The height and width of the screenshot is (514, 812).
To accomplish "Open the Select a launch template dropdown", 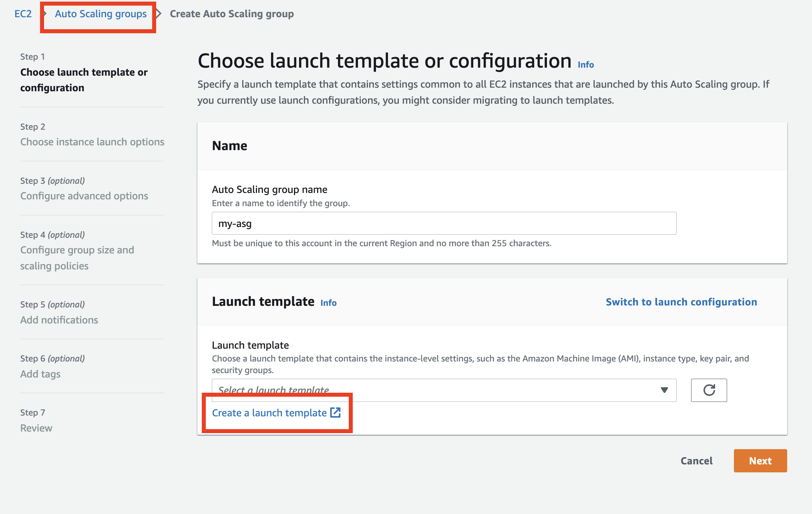I will coord(444,390).
